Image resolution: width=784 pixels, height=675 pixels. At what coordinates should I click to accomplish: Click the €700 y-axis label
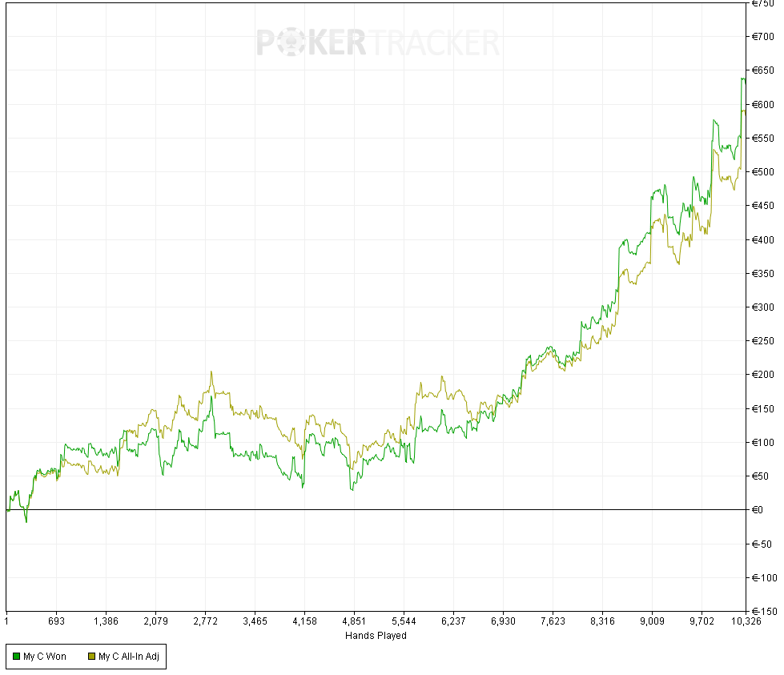tap(762, 37)
